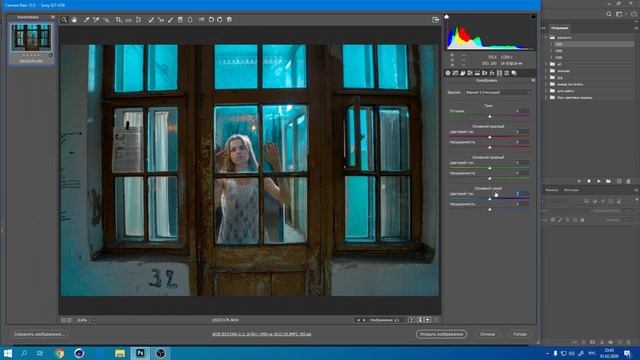Screen dimensions: 640x360
Task: Swap before and after settings button
Action: tap(420, 320)
